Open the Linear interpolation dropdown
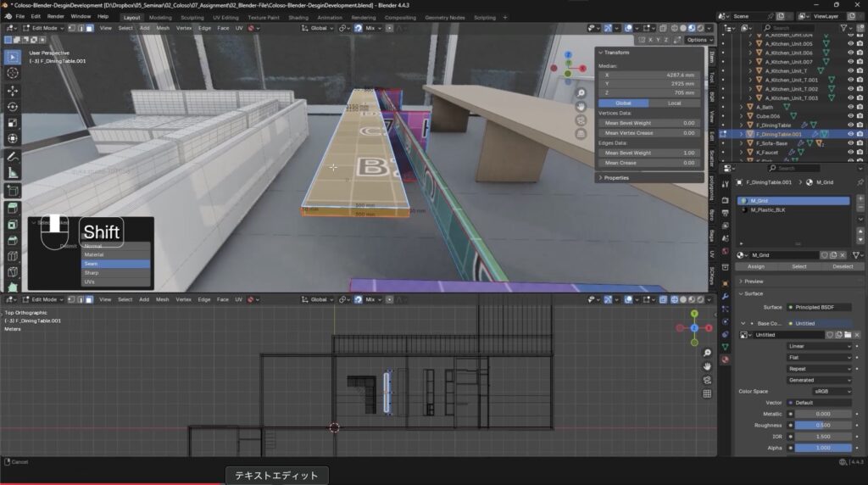This screenshot has height=485, width=868. click(x=820, y=346)
